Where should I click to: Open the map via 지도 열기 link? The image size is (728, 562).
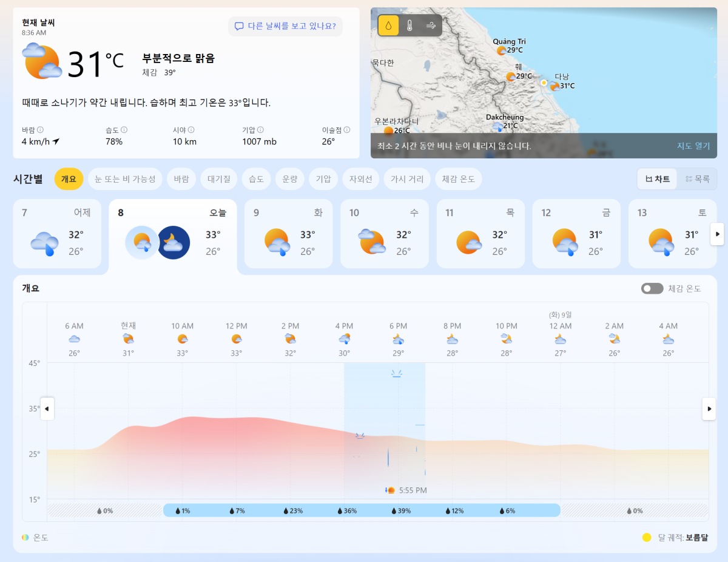(693, 146)
